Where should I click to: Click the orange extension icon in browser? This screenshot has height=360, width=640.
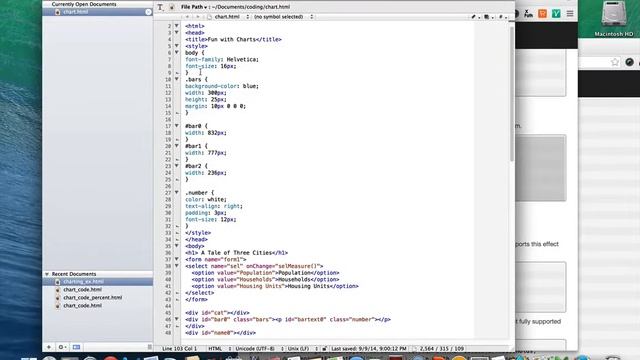click(x=542, y=13)
